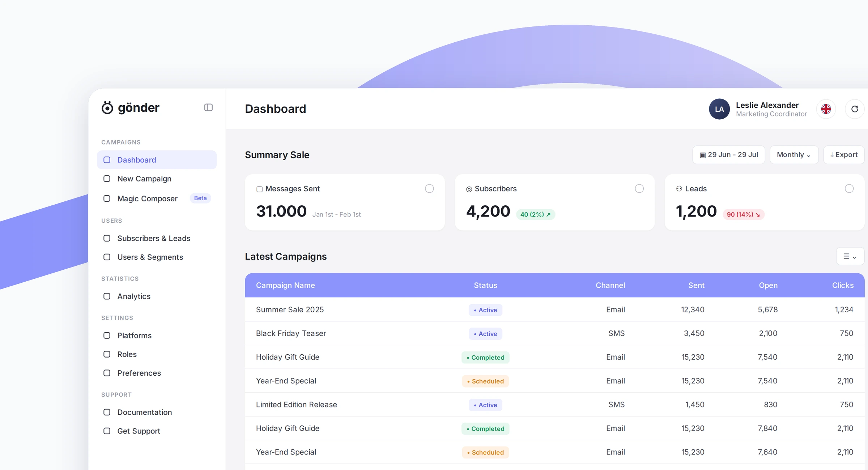Click the Leslie Alexander user name
Viewport: 868px width, 470px height.
pyautogui.click(x=767, y=105)
